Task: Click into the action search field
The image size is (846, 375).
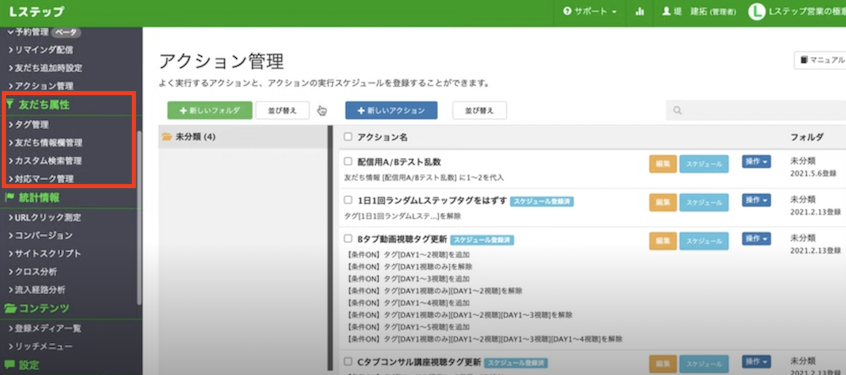Action: click(x=755, y=111)
